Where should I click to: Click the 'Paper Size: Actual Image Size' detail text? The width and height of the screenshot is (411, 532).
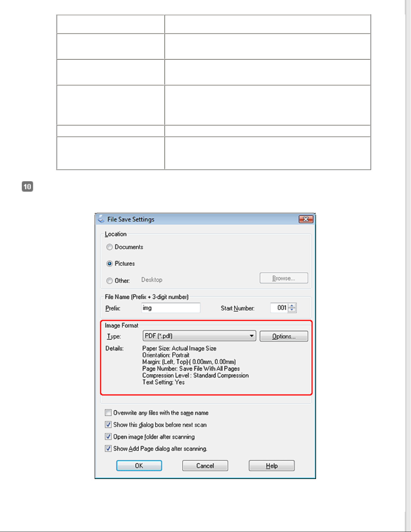pyautogui.click(x=179, y=348)
